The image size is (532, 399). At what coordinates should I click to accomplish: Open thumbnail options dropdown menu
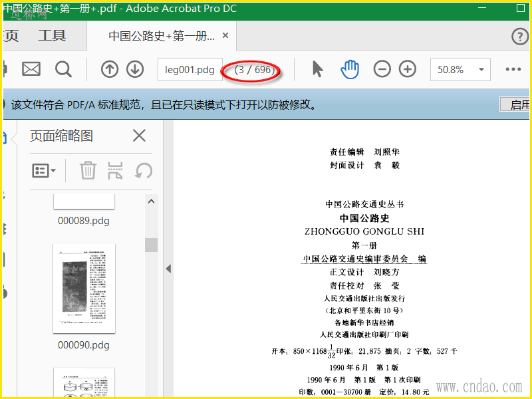(44, 171)
